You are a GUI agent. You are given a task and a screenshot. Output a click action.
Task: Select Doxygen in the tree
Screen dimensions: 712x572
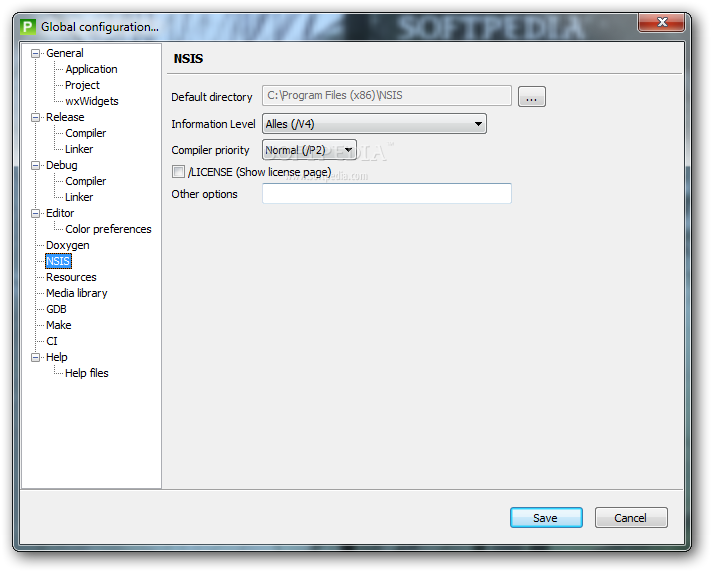coord(68,246)
